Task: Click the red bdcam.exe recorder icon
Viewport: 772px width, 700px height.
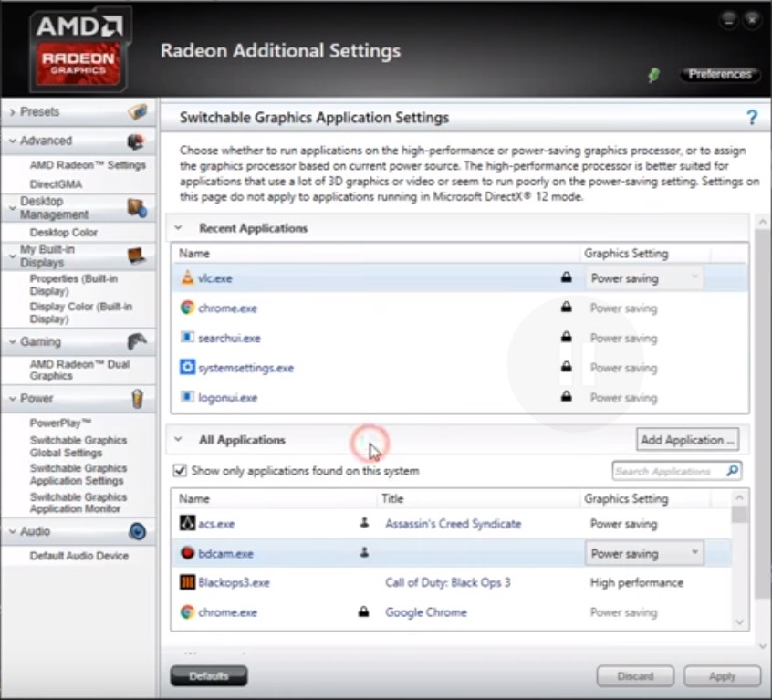Action: pyautogui.click(x=187, y=553)
